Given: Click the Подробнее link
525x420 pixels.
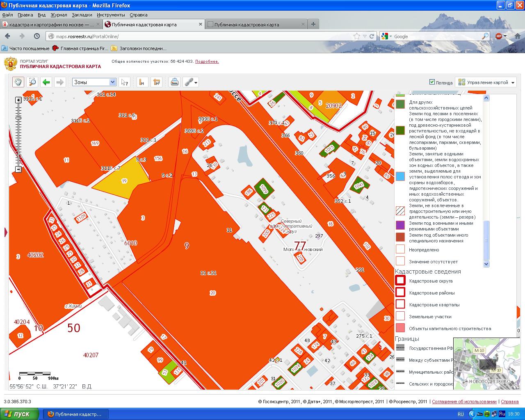Looking at the screenshot, I should pos(207,62).
